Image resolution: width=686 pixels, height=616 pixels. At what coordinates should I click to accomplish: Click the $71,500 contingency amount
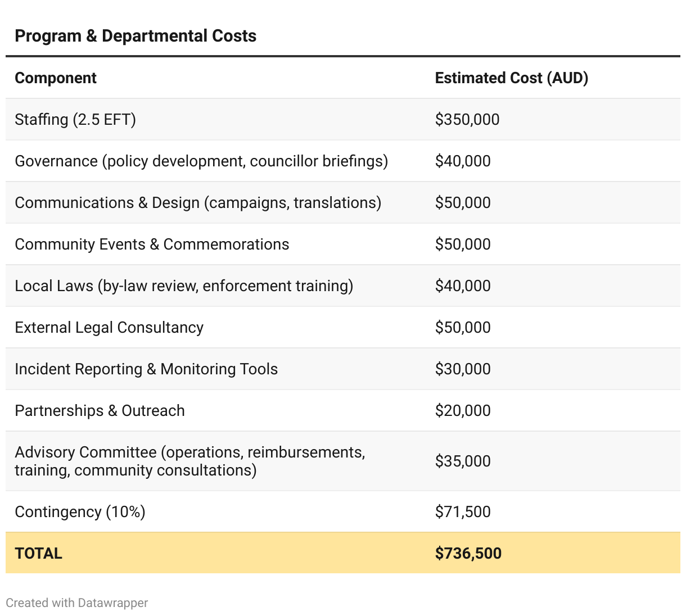(x=462, y=512)
